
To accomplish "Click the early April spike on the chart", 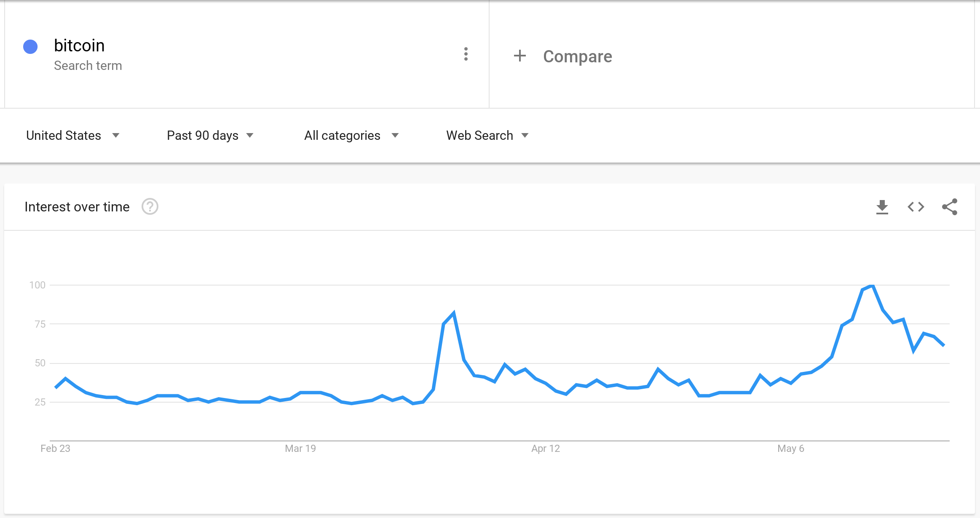I will pos(453,313).
